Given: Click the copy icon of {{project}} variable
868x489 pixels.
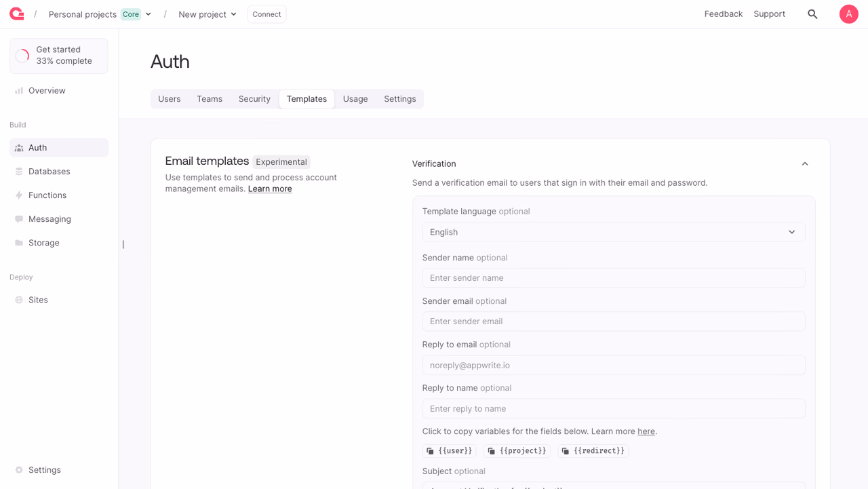Looking at the screenshot, I should [x=491, y=451].
